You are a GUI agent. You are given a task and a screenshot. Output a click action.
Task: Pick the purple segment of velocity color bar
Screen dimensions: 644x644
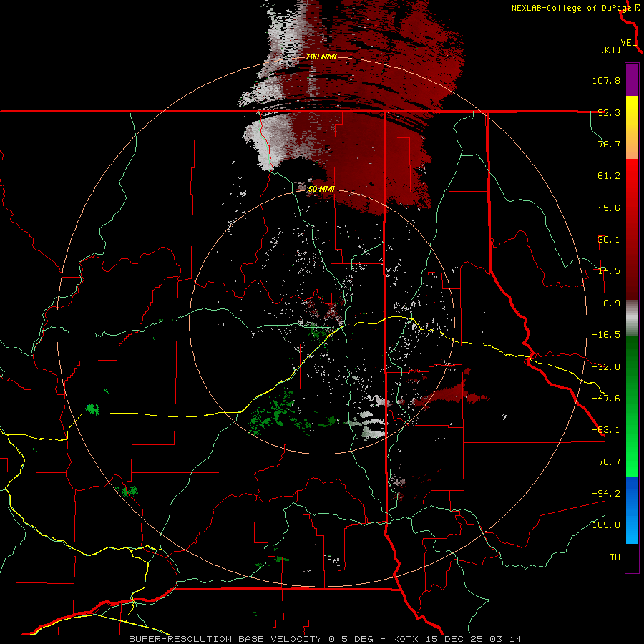pyautogui.click(x=632, y=79)
